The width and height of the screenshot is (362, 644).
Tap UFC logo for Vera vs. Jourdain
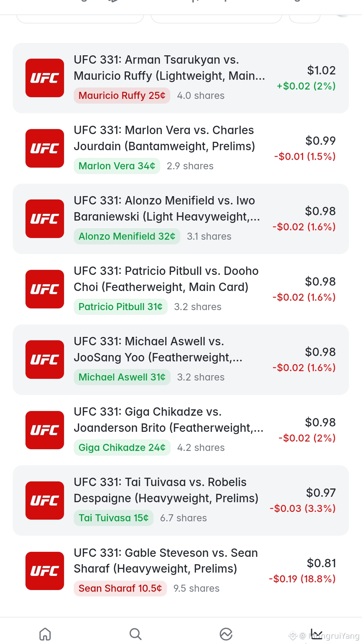(45, 148)
